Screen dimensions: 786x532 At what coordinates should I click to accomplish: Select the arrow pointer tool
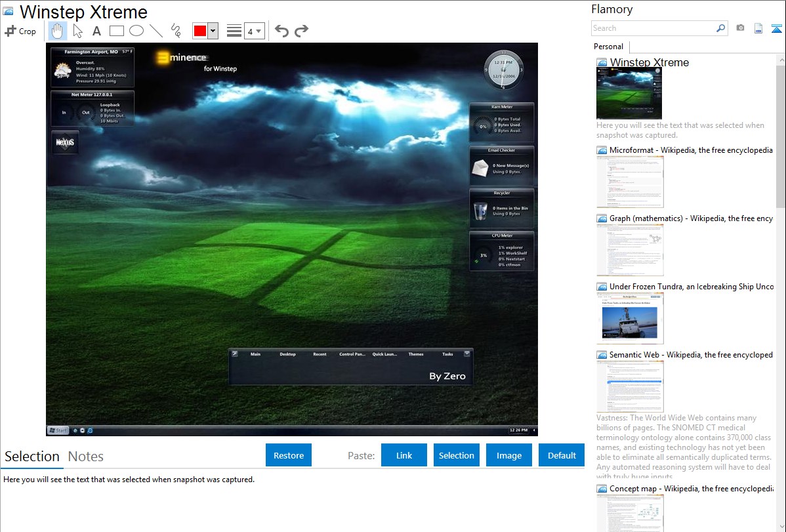pyautogui.click(x=77, y=31)
